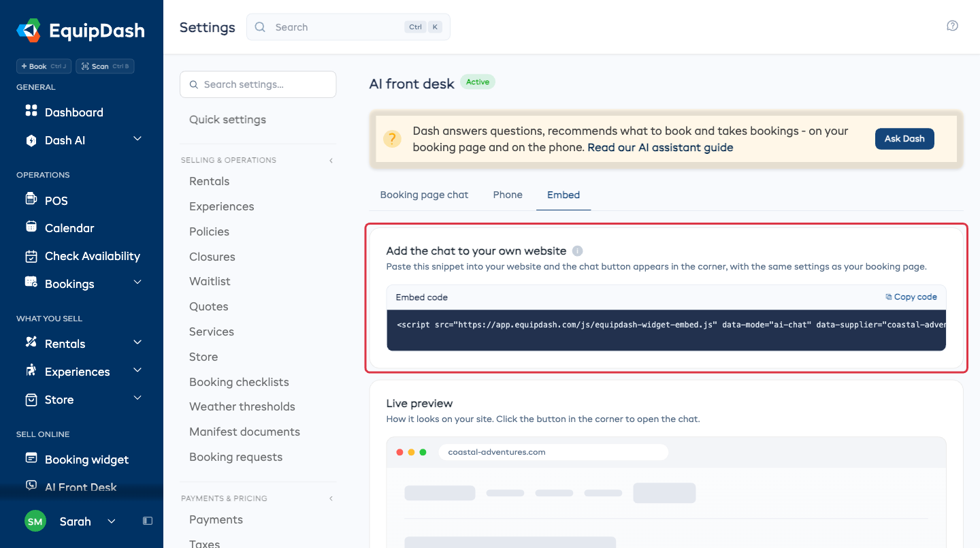Click the Copy code button
Screen dimensions: 980x548
tap(911, 297)
